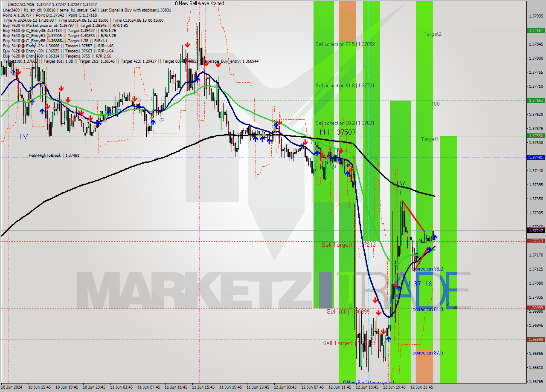Click the 'Point A:1.36797' info line
Viewport: 546px width, 392px height.
(49, 15)
